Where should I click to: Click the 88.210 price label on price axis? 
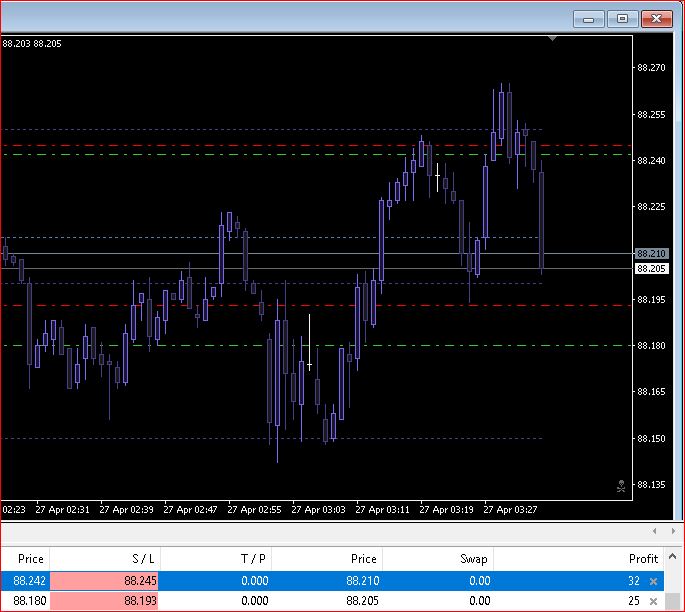(651, 254)
